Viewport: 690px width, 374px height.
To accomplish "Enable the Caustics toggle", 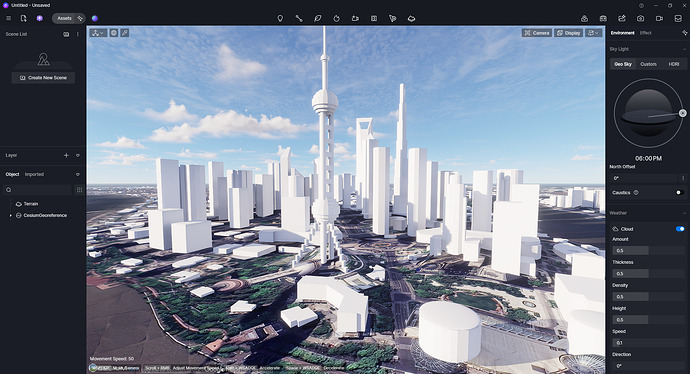I will pos(680,193).
